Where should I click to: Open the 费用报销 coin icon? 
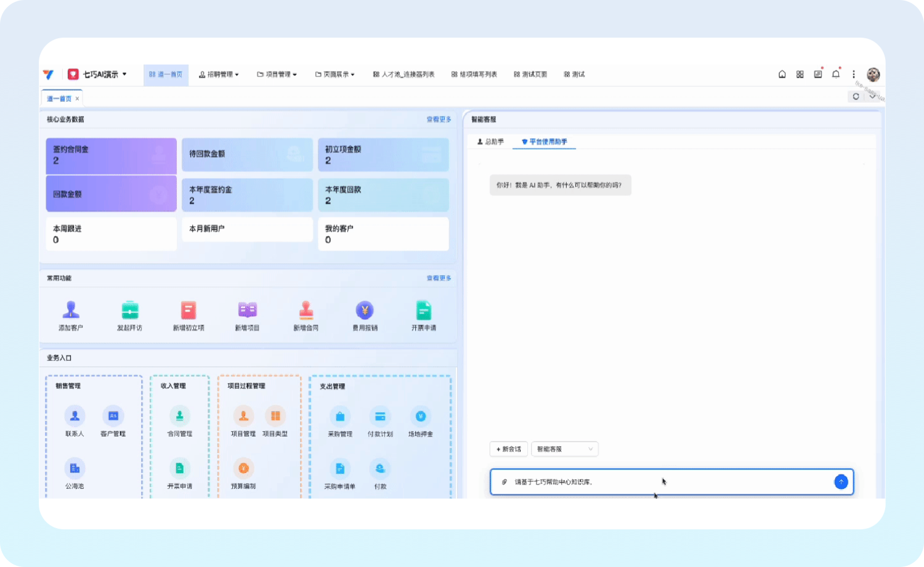pyautogui.click(x=365, y=310)
